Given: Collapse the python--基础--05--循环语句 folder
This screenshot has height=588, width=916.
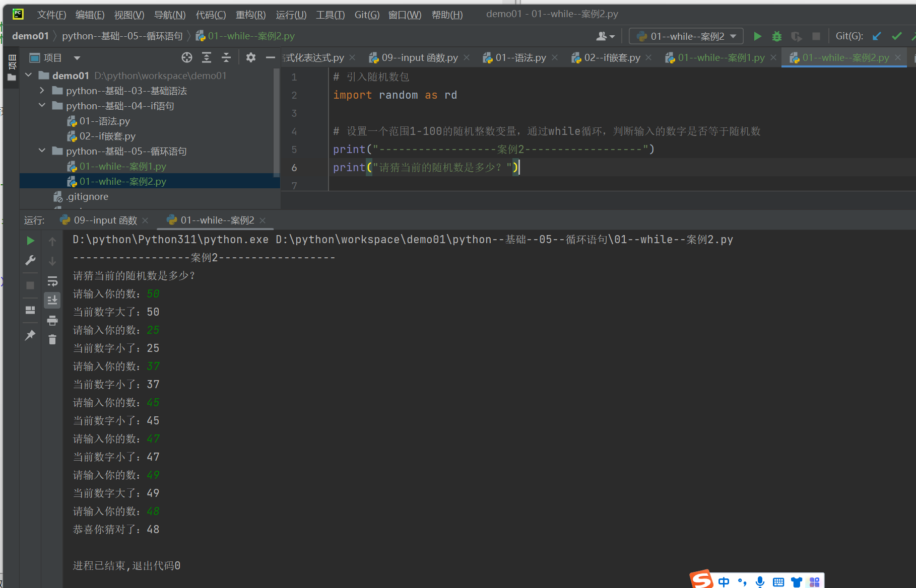Looking at the screenshot, I should pos(42,151).
